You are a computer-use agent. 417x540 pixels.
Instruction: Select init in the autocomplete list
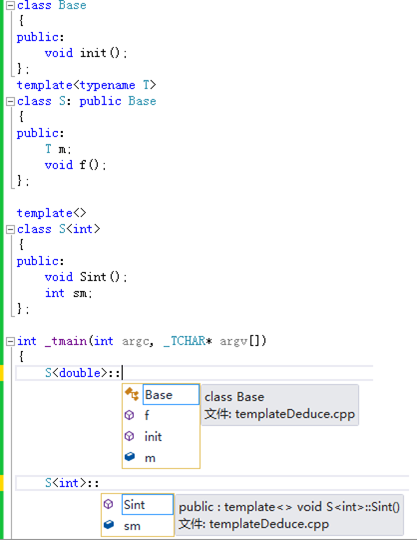[x=153, y=437]
